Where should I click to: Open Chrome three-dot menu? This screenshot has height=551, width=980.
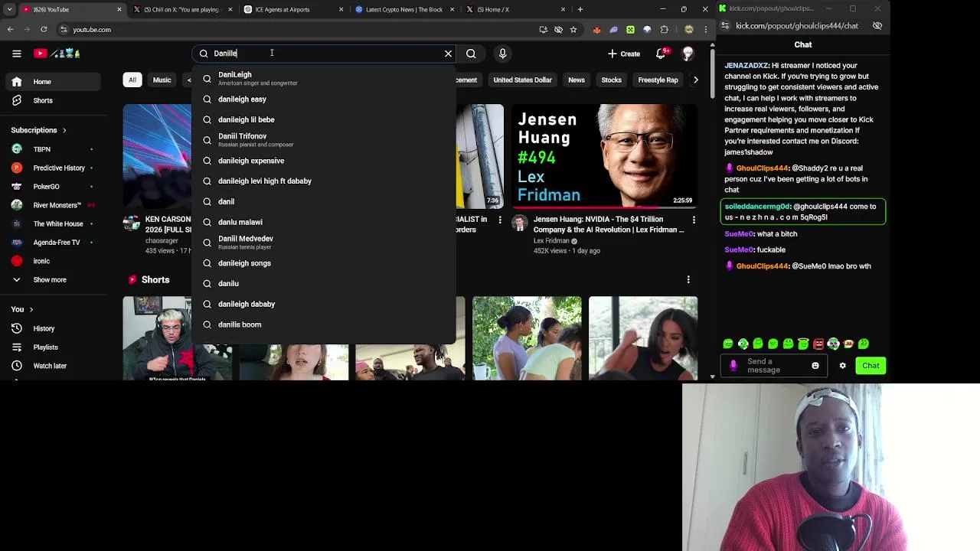coord(705,30)
